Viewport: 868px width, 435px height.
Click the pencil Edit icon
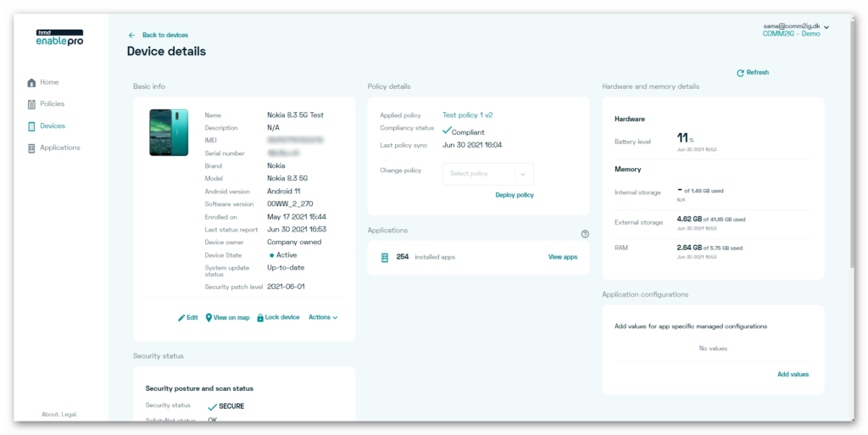coord(181,318)
